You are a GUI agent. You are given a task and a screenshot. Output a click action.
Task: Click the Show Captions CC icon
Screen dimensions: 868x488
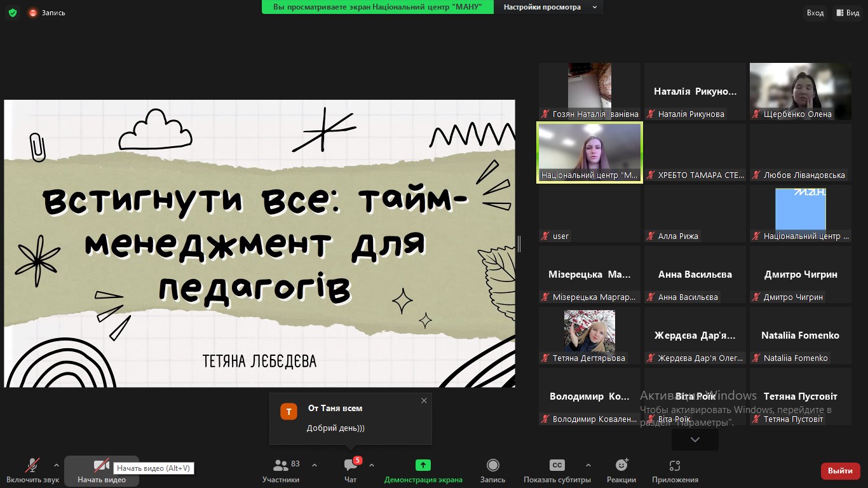pyautogui.click(x=557, y=466)
